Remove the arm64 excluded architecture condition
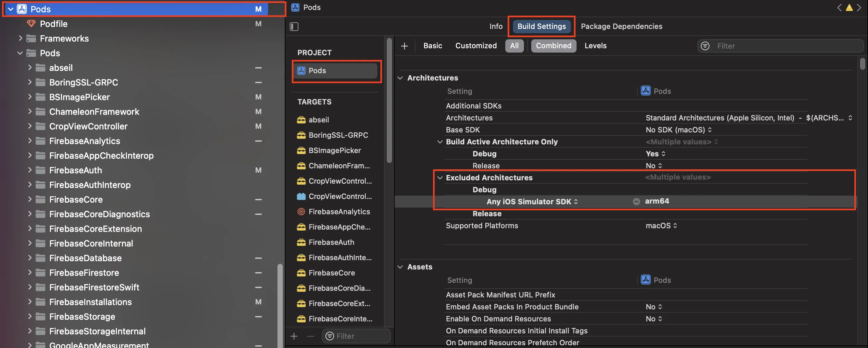Screen dimensions: 868x348 pos(636,201)
